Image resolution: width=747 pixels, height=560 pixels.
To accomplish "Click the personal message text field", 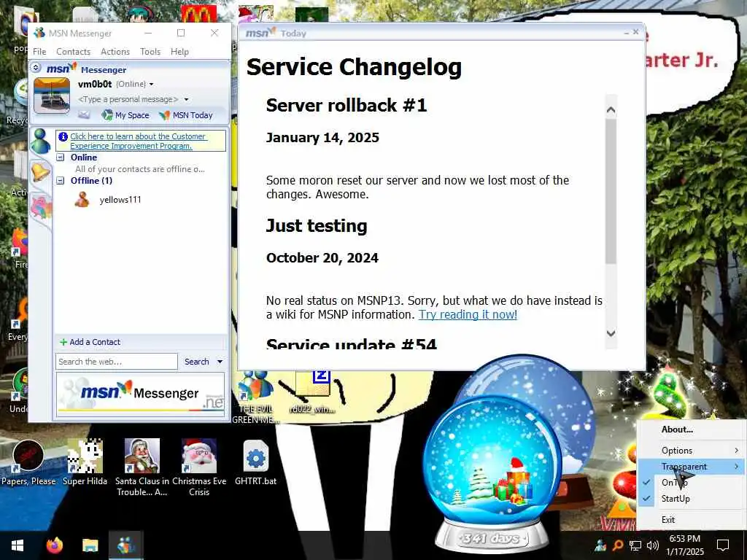I will tap(128, 99).
